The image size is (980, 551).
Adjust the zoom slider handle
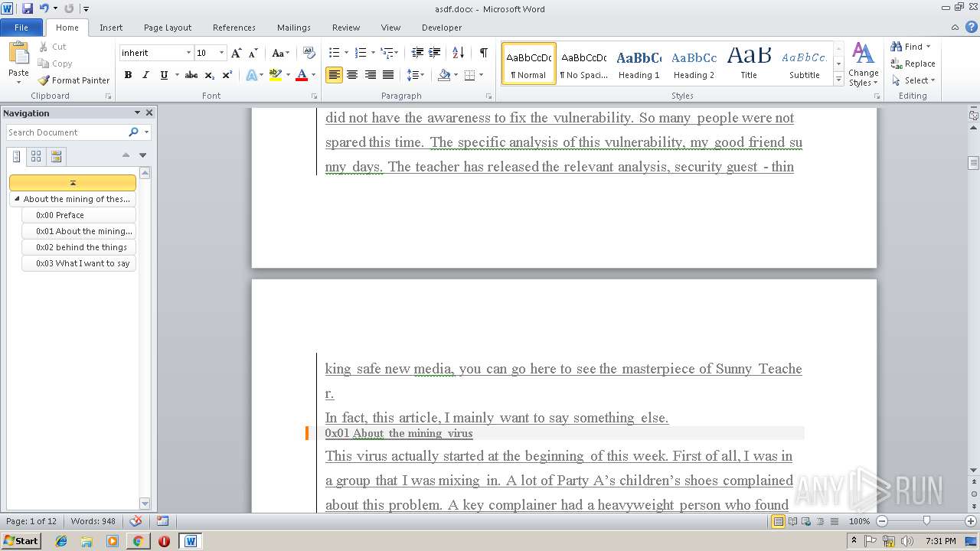[x=926, y=521]
